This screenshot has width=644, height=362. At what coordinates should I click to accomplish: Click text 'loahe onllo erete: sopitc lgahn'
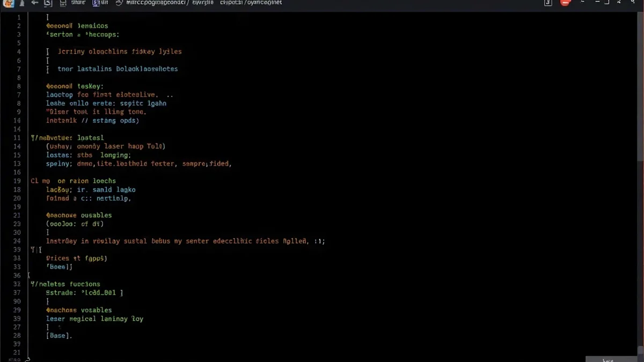click(x=106, y=104)
